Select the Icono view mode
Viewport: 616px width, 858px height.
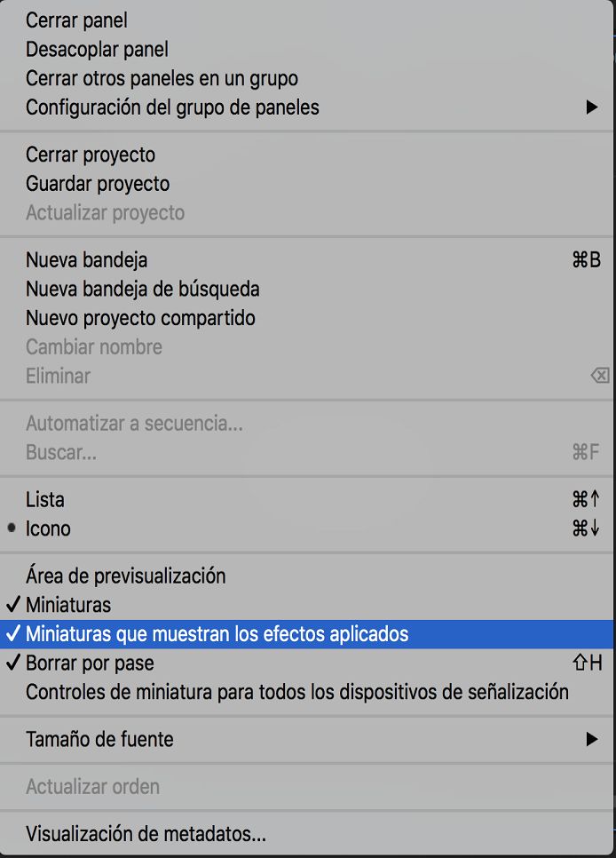click(x=50, y=528)
